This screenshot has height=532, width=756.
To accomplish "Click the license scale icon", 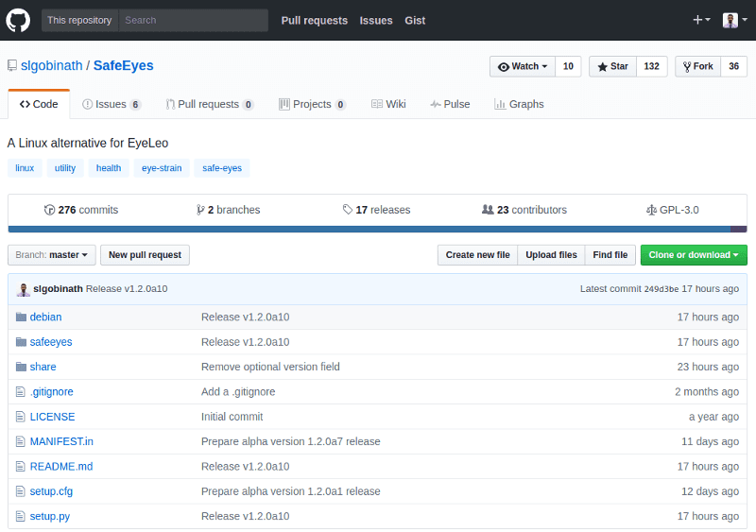I will pyautogui.click(x=651, y=210).
